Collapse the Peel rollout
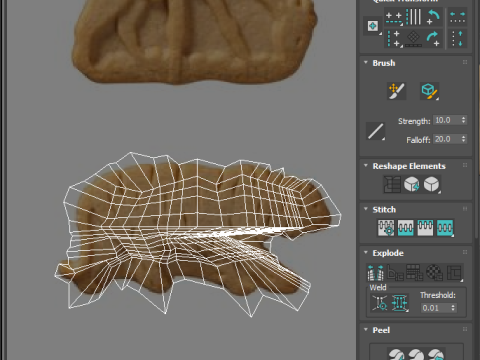Viewport: 480px width, 360px height. pyautogui.click(x=366, y=330)
